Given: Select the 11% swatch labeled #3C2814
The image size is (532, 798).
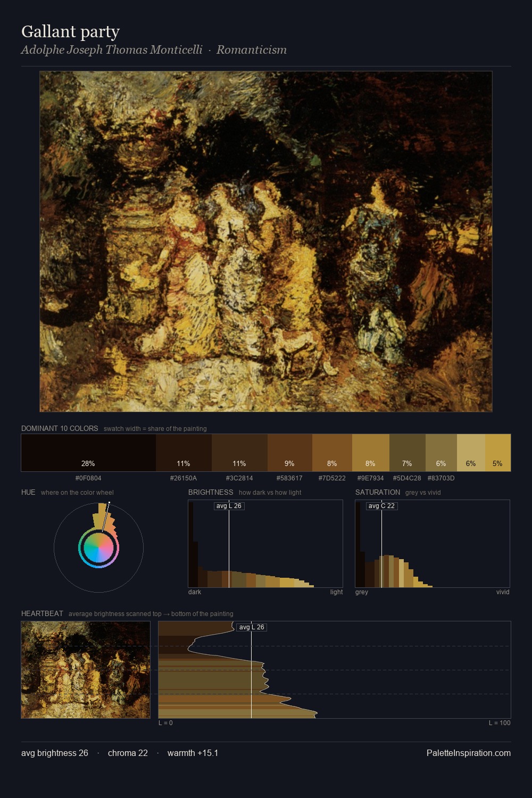Looking at the screenshot, I should click(239, 453).
